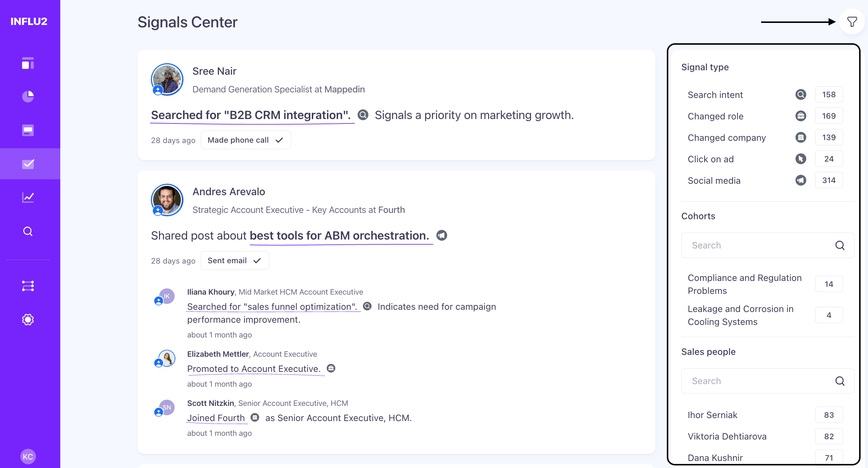Viewport: 868px width, 468px height.
Task: Open the settings gear sidebar icon
Action: tap(28, 319)
